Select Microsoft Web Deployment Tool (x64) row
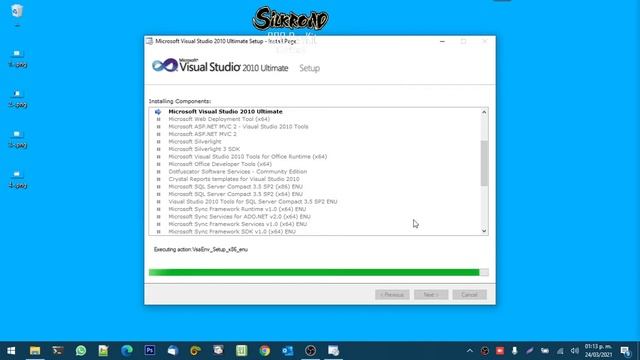 (x=315, y=119)
